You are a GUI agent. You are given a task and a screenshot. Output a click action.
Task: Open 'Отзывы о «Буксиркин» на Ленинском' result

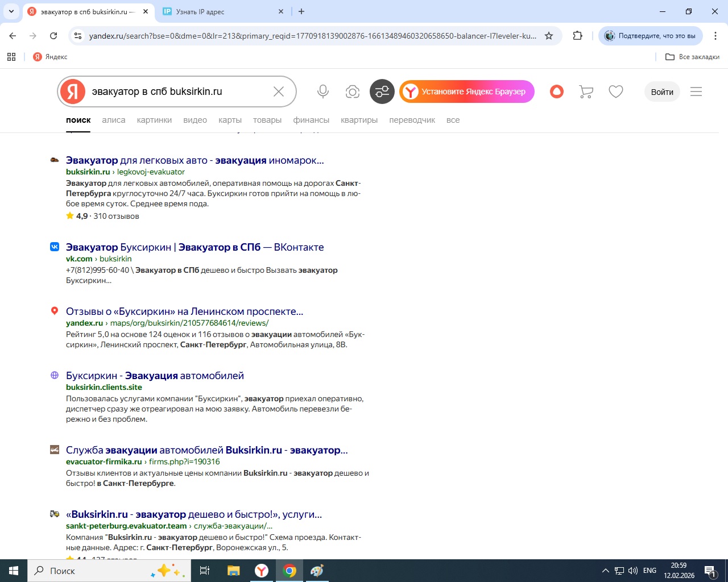(x=184, y=311)
